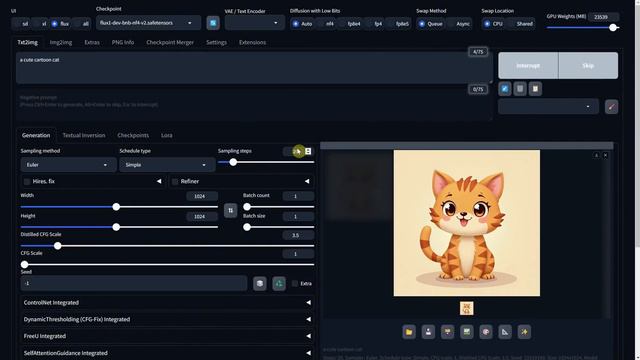640x360 pixels.
Task: Expand the Hires. fix section arrow
Action: tap(159, 181)
